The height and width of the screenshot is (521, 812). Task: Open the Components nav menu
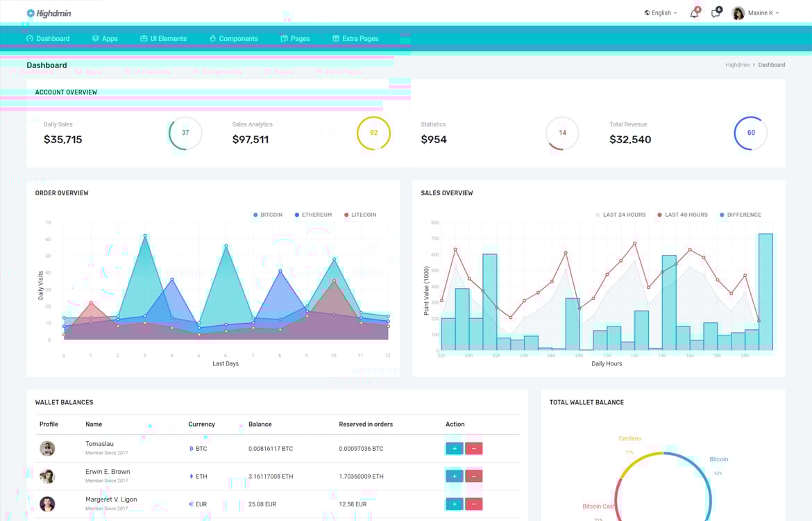click(x=234, y=38)
